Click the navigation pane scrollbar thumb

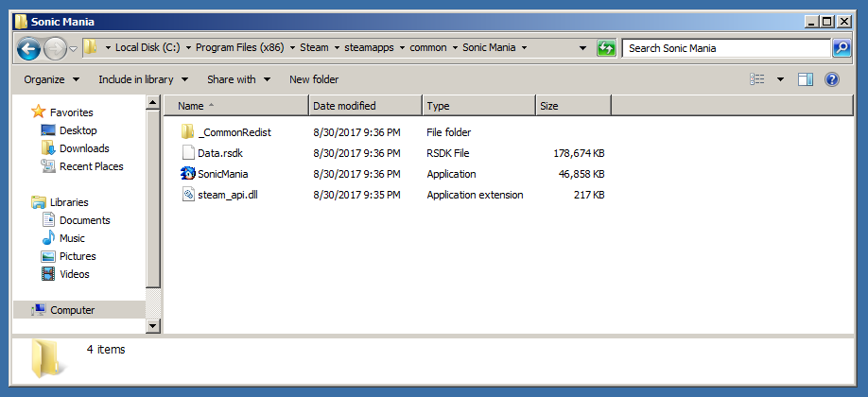(x=153, y=198)
